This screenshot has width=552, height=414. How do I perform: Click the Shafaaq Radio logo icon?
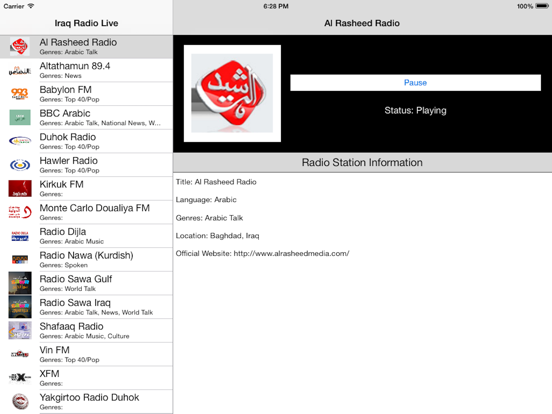click(20, 330)
